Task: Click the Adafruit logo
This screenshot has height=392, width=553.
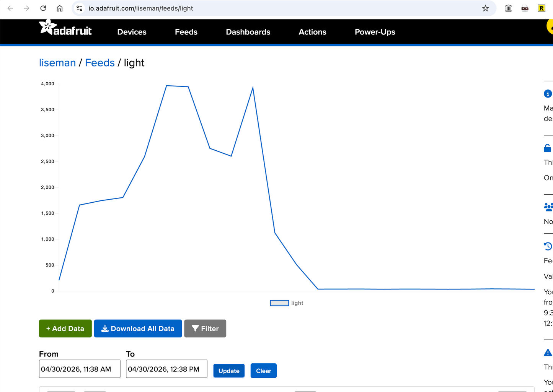Action: [65, 28]
